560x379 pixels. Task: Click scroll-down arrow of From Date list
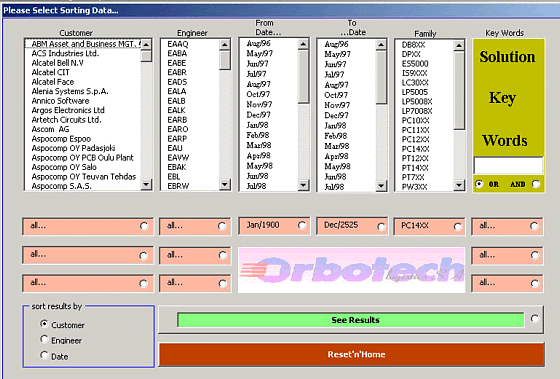(x=303, y=185)
